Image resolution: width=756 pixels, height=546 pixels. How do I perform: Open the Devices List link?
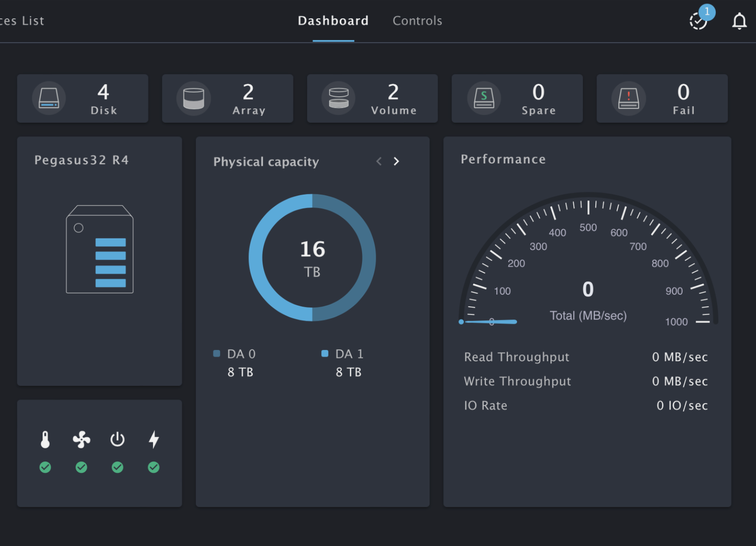click(22, 21)
